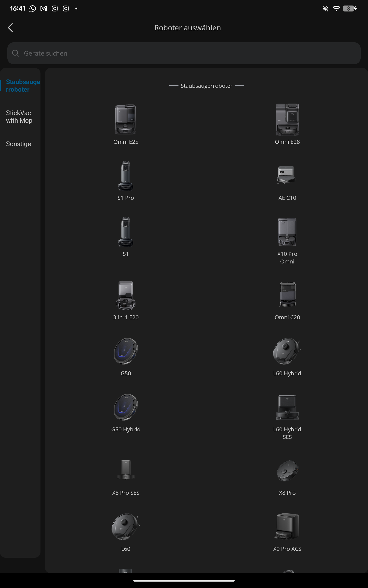Tap the "Omni E28" label
Screen dimensions: 368x588
tap(287, 142)
